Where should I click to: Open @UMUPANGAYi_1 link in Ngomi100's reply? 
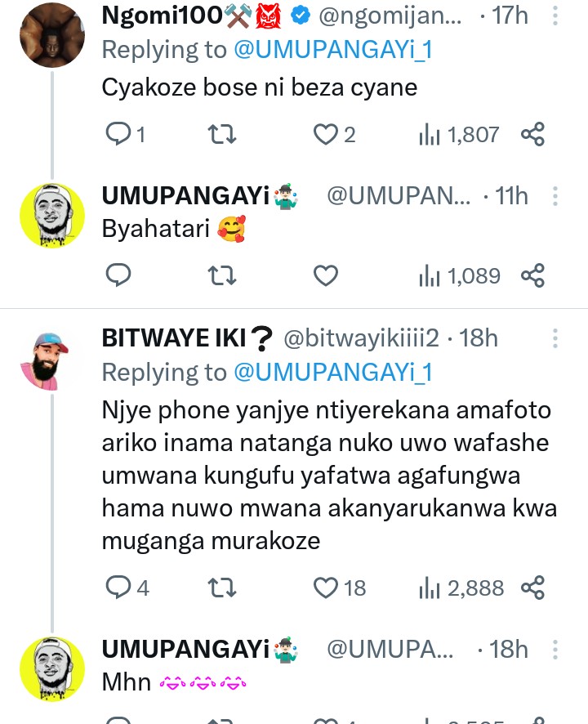[333, 50]
